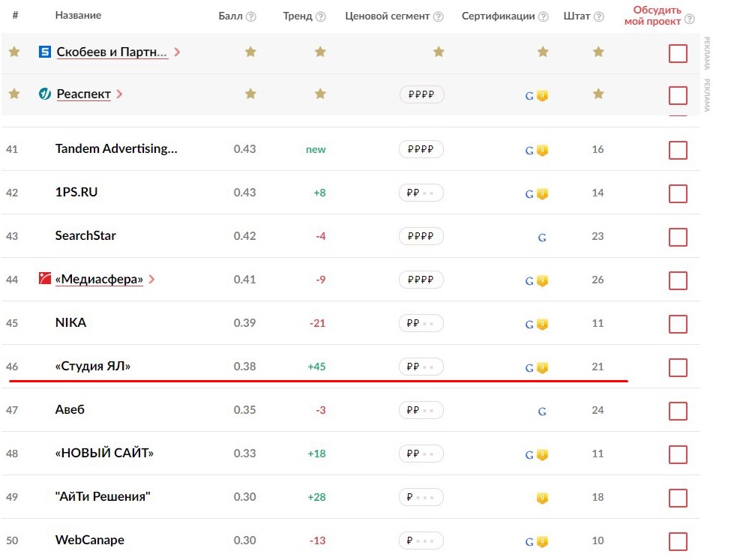Check the АйТи Решения row checkbox

pyautogui.click(x=678, y=498)
